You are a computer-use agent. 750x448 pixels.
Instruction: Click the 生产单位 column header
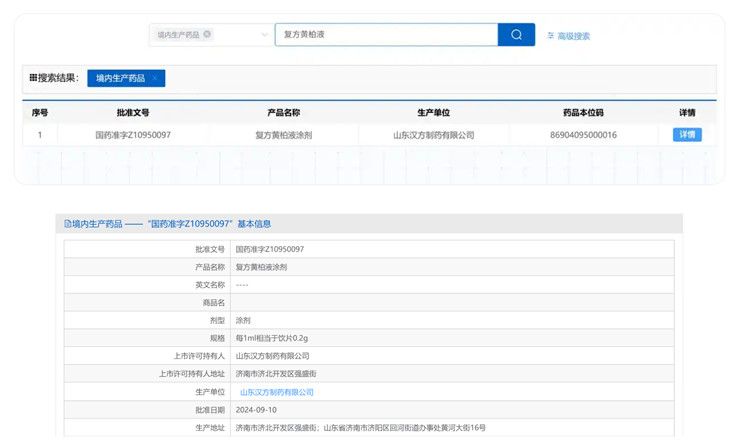click(x=433, y=113)
